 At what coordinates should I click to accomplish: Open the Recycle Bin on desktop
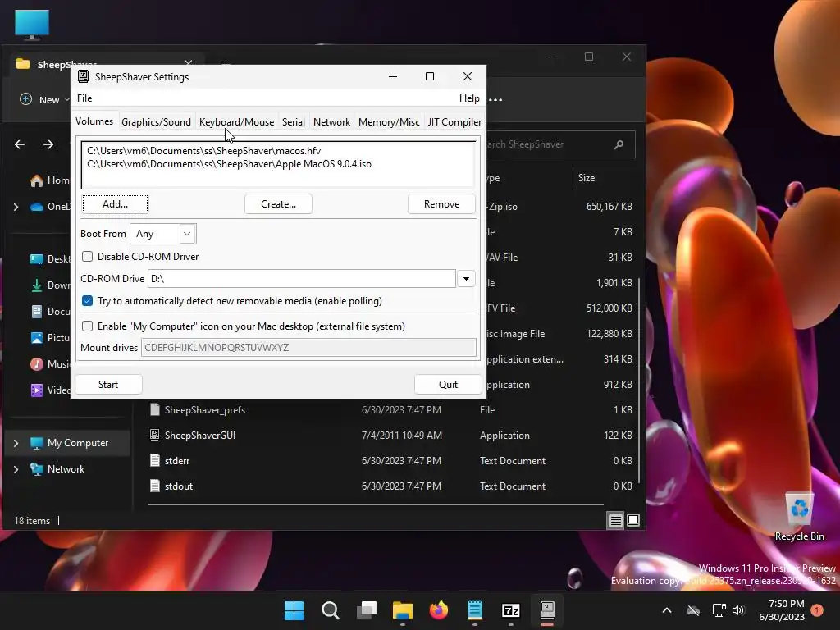coord(799,516)
